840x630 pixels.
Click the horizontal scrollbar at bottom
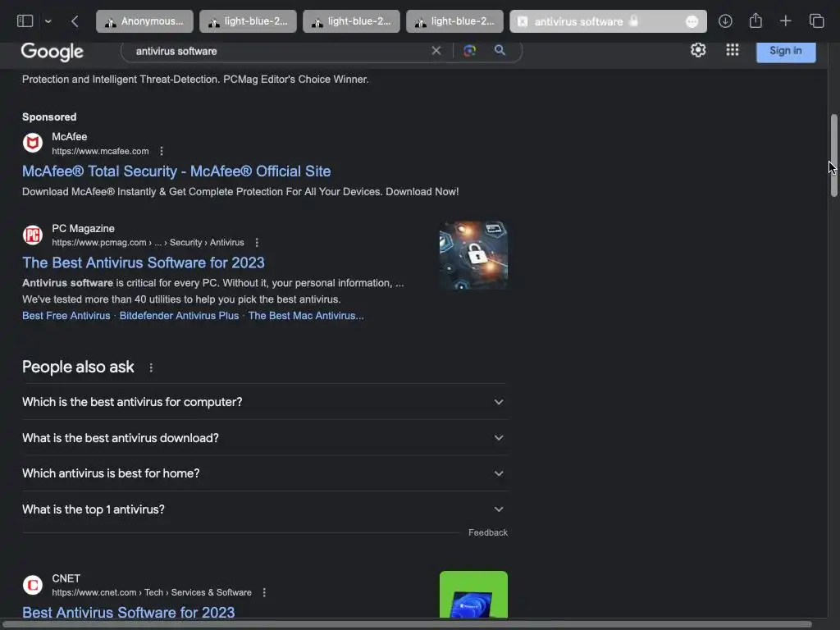tap(407, 624)
